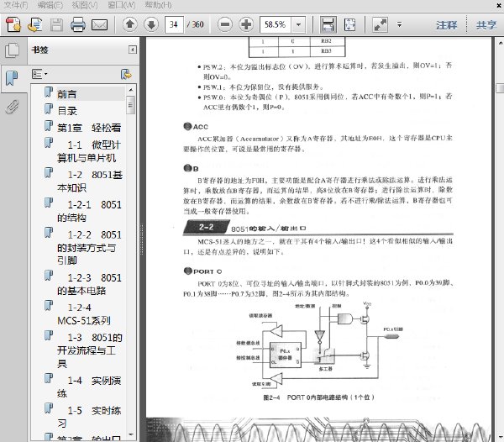Click the Create PDF toolbar icon

pyautogui.click(x=13, y=24)
